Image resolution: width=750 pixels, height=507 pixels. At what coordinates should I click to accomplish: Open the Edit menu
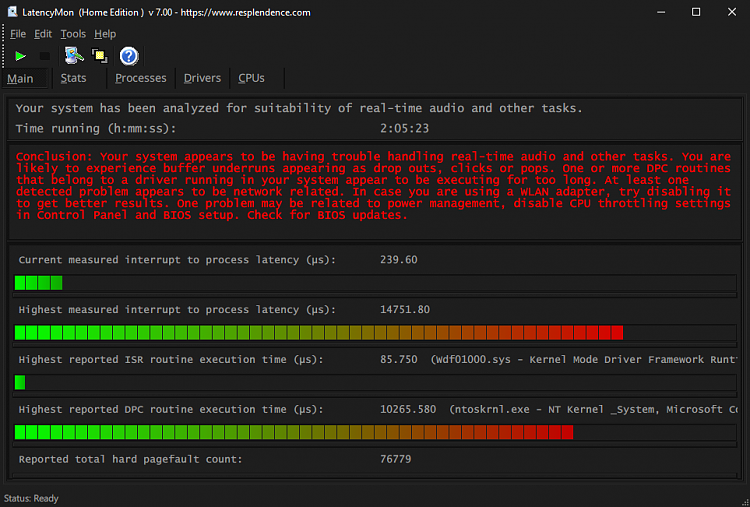pos(43,34)
